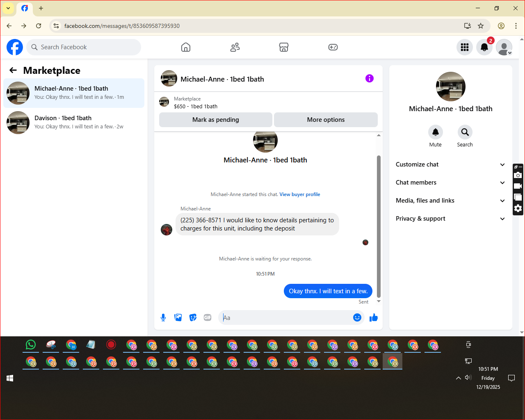Open a new browser tab

[41, 8]
